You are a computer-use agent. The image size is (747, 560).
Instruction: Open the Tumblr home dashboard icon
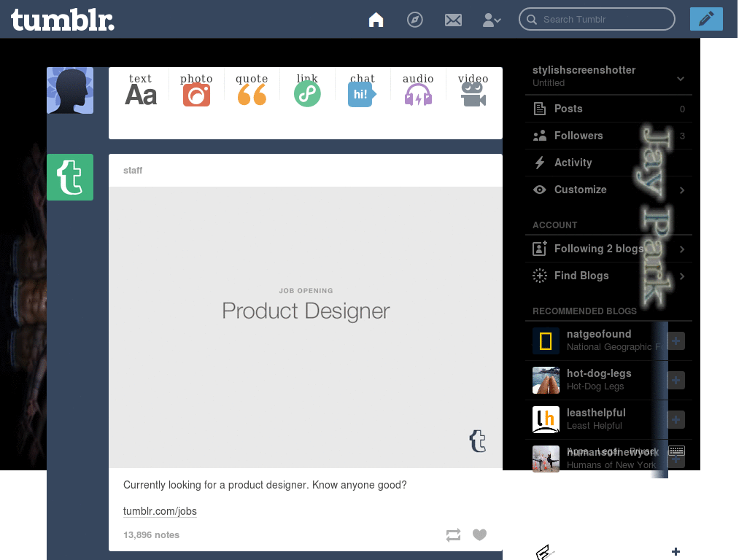point(376,20)
